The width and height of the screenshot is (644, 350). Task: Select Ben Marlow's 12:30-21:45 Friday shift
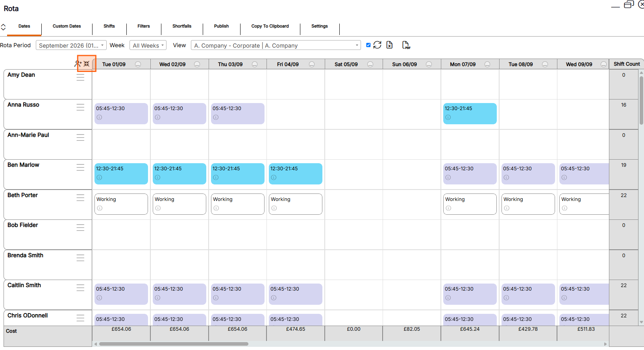296,174
